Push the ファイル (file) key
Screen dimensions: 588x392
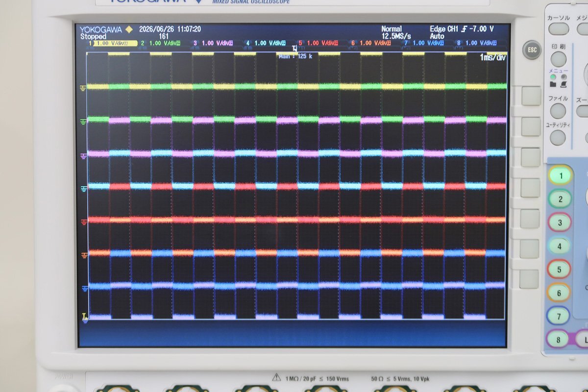pyautogui.click(x=558, y=111)
